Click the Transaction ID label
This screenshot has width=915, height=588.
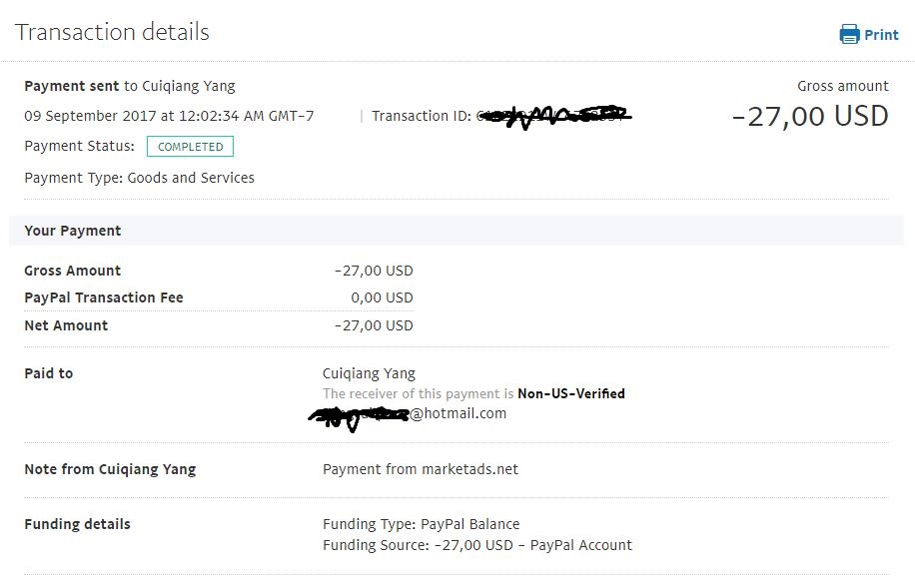(421, 117)
